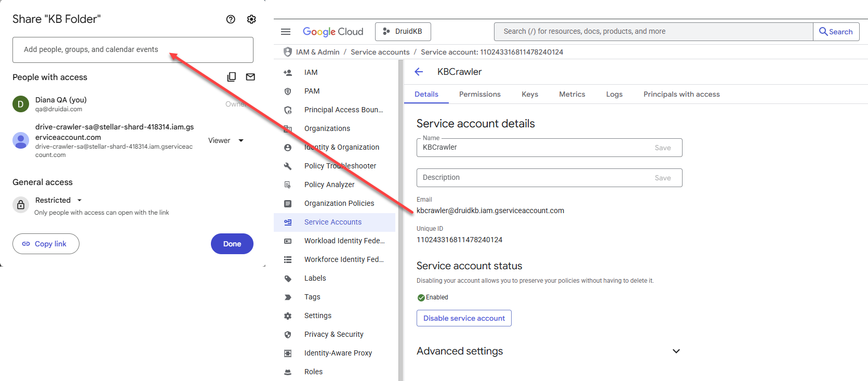This screenshot has height=381, width=868.
Task: Click IAM & Admin breadcrumb link
Action: pyautogui.click(x=317, y=52)
